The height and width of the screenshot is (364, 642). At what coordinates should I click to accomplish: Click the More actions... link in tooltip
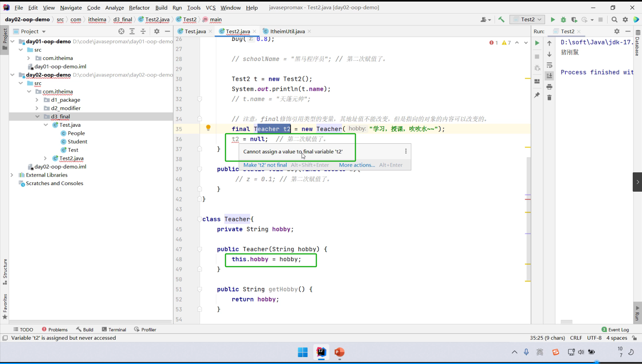[x=357, y=165]
